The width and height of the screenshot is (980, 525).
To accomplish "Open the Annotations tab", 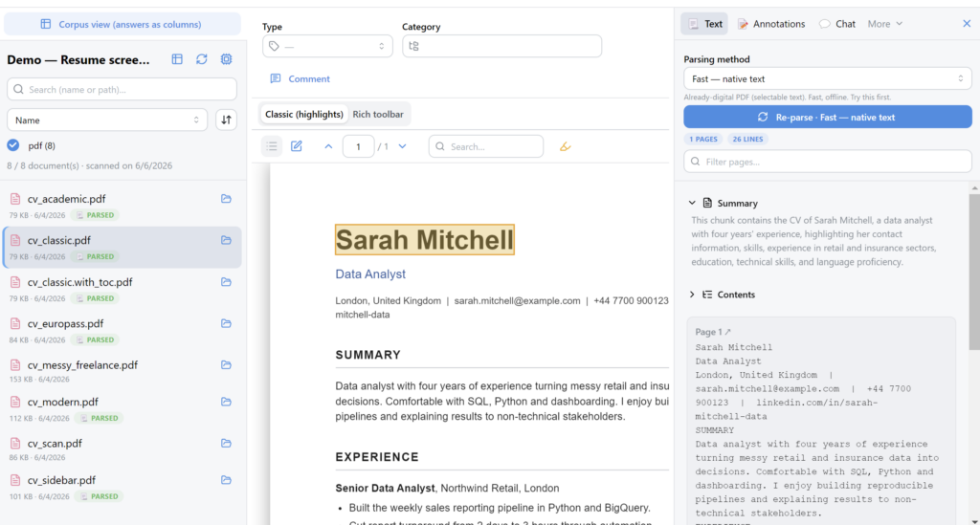I will click(x=771, y=24).
